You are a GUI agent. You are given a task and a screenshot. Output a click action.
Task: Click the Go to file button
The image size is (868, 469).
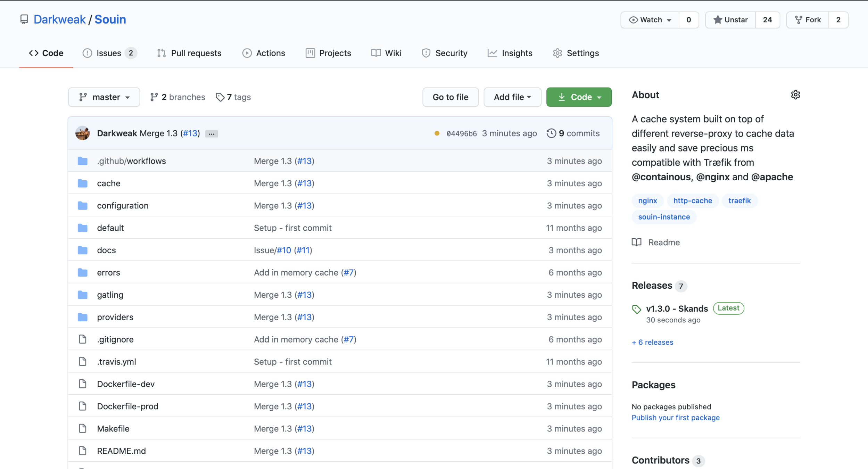(450, 97)
